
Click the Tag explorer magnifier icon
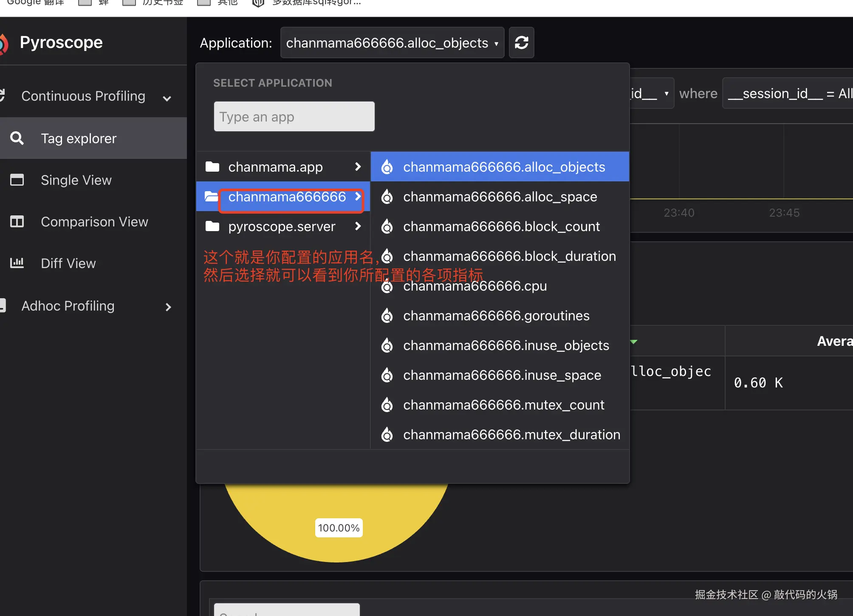[x=17, y=138]
